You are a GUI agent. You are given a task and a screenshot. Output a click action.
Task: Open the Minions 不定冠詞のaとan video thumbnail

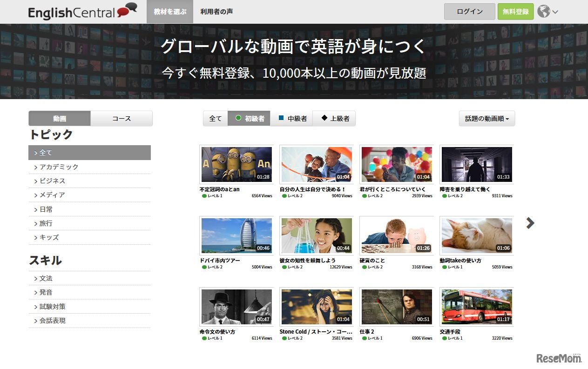pos(237,164)
